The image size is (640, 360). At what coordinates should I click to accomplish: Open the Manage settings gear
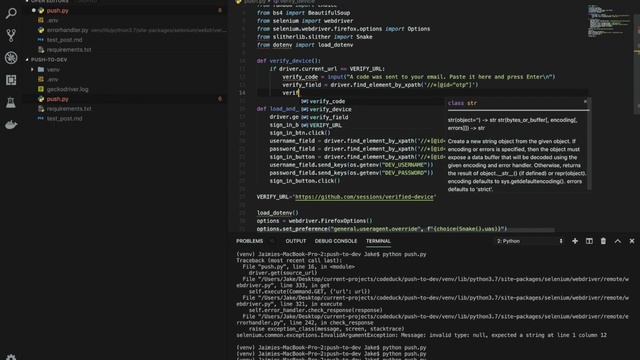click(x=11, y=357)
